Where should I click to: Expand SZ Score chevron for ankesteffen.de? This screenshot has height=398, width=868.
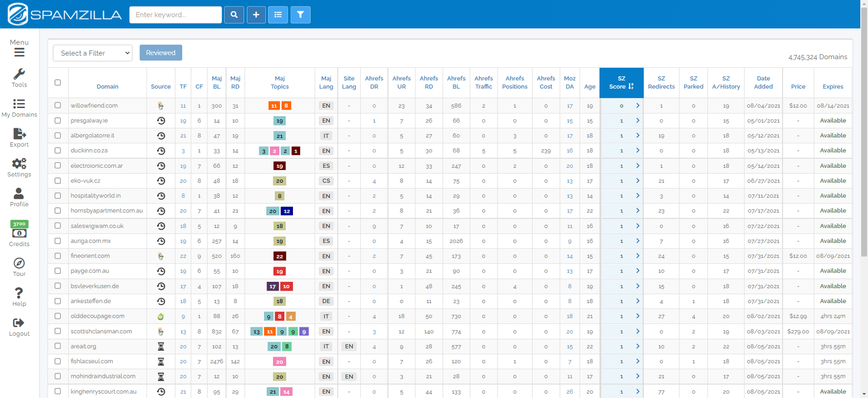pos(637,301)
